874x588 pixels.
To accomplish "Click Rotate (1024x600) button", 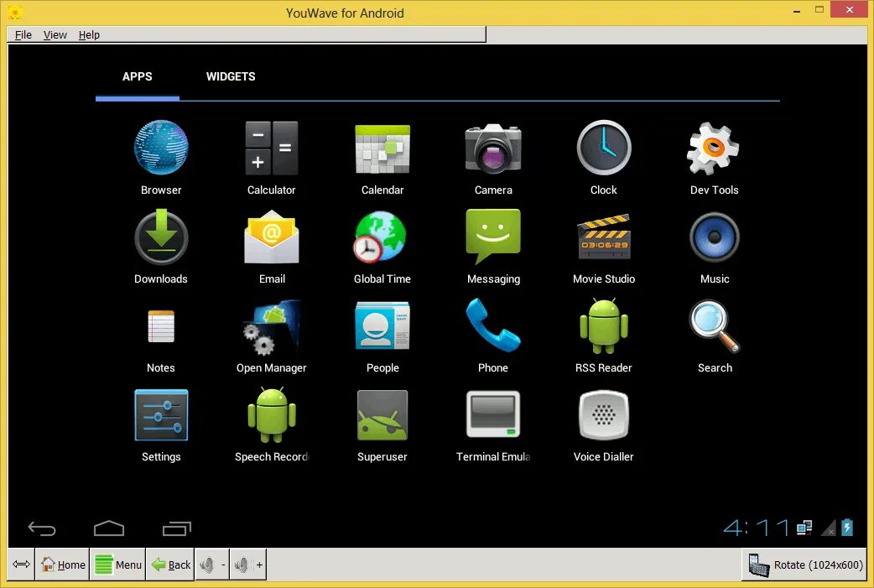I will click(x=805, y=565).
